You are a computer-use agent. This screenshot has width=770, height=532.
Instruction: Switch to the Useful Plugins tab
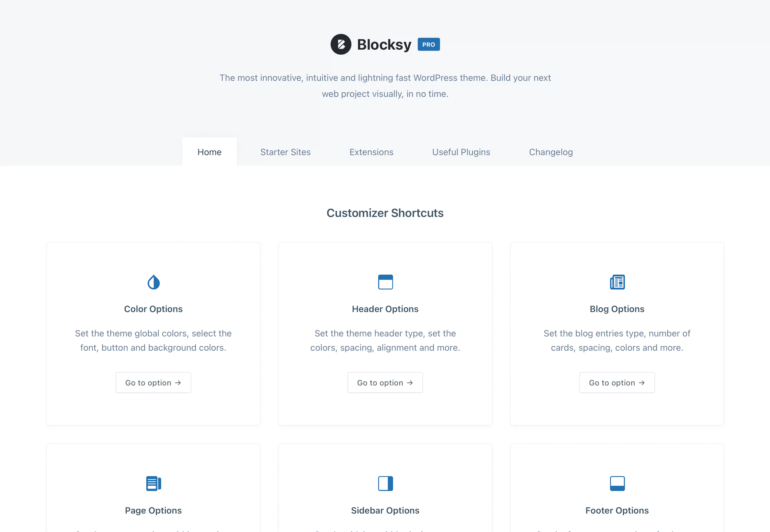click(x=461, y=152)
